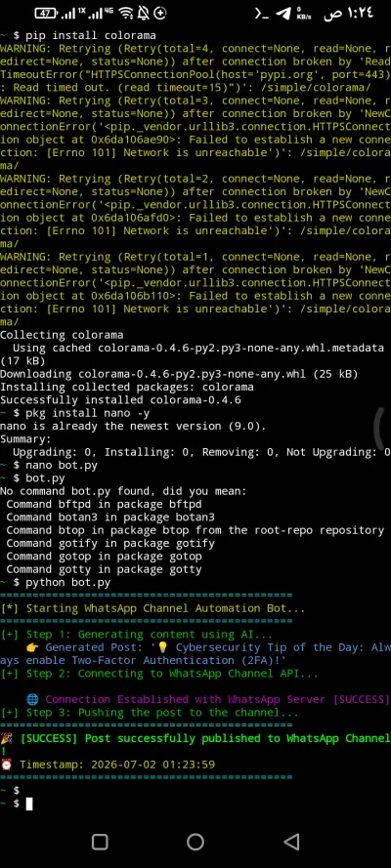The height and width of the screenshot is (868, 391).
Task: Tap "Command bftpd in package bftpd" suggestion
Action: coord(105,504)
